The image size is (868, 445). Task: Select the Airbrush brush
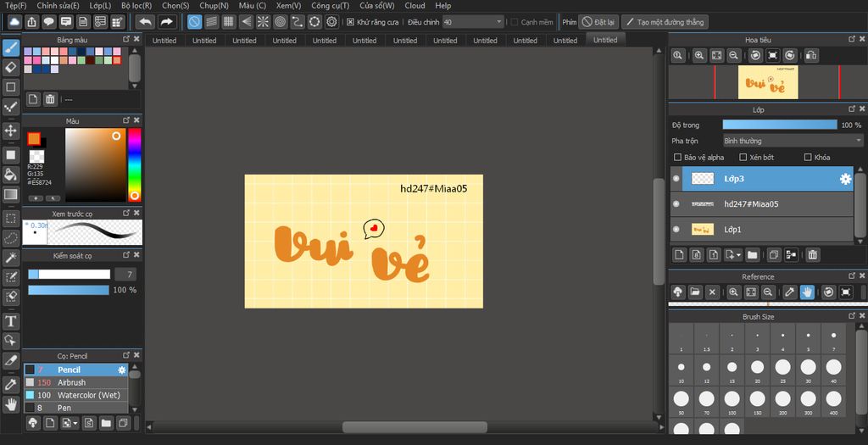[x=75, y=382]
